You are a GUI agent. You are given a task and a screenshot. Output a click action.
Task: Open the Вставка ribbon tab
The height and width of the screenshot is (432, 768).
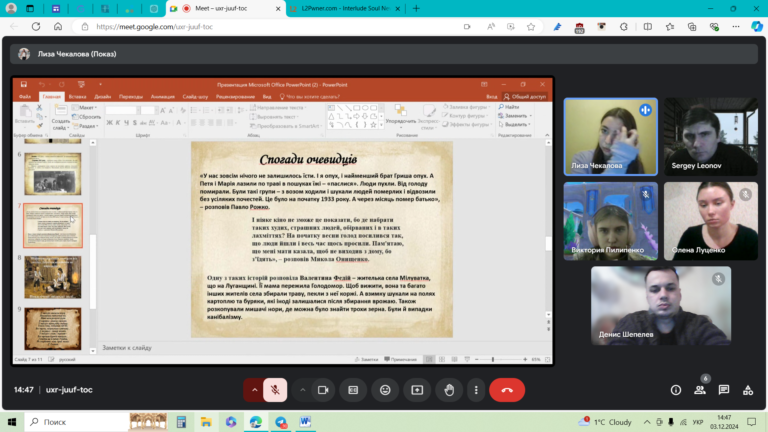point(77,96)
